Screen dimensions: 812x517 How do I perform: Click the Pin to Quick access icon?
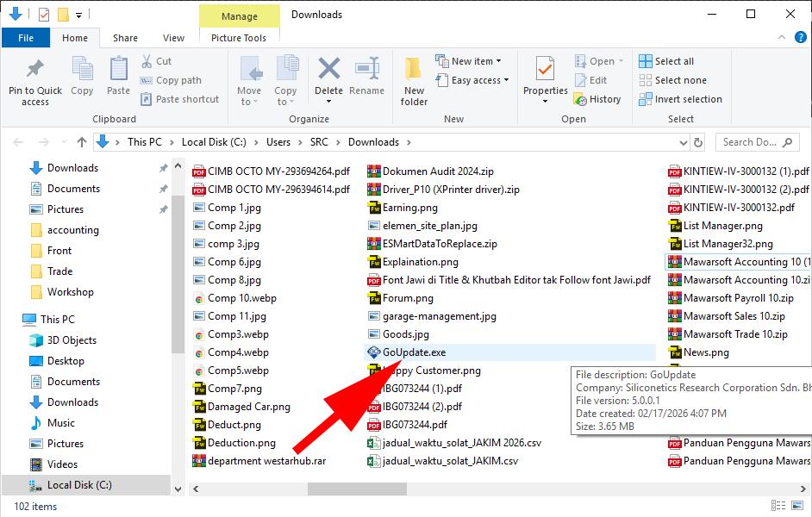click(x=35, y=81)
